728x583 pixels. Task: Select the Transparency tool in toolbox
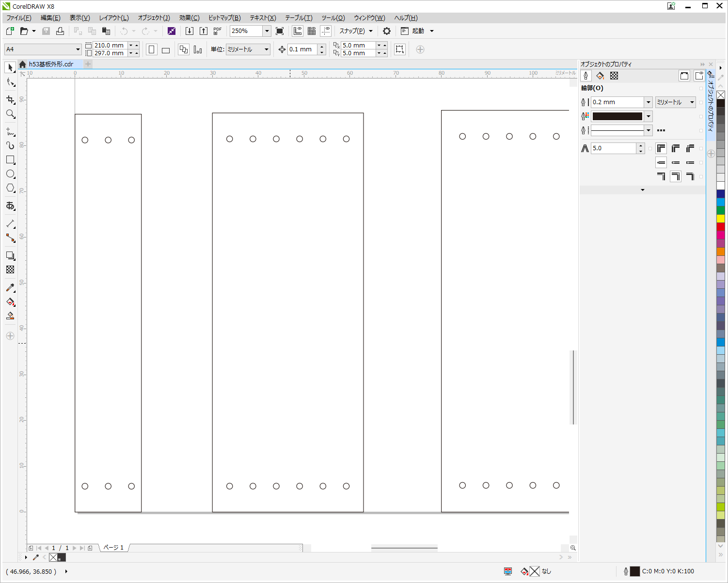(x=10, y=269)
